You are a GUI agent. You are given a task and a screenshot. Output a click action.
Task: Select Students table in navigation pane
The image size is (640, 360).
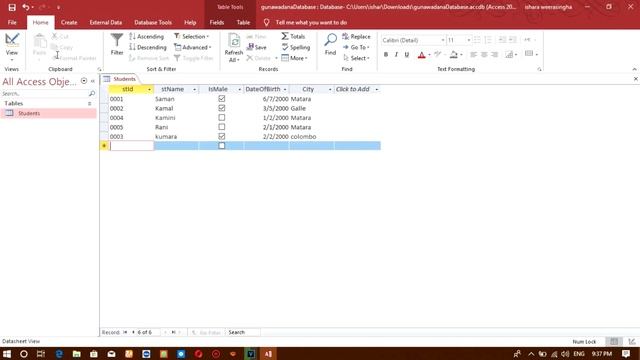coord(49,113)
